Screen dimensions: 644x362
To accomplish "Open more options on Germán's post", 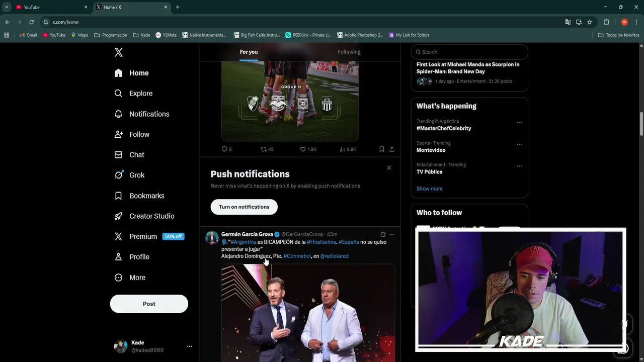I will pos(392,234).
